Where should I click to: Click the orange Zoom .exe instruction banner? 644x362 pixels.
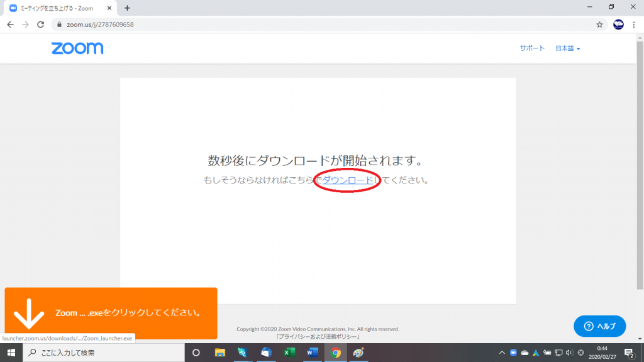pos(111,313)
